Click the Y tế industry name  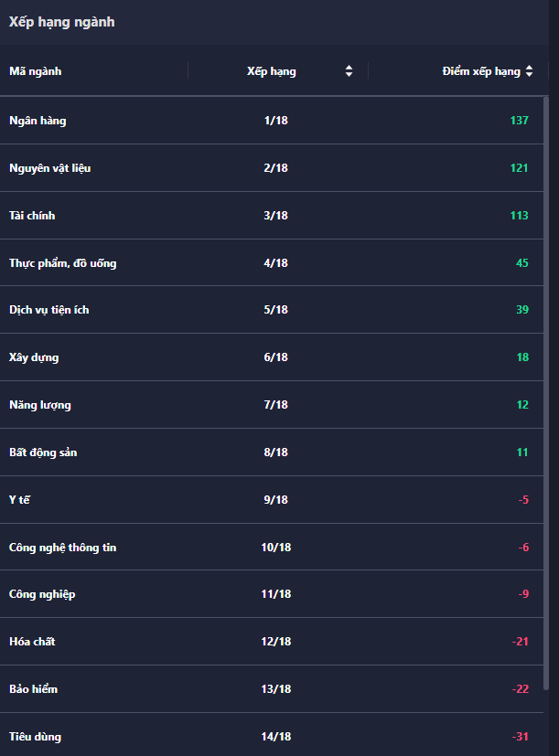[20, 500]
